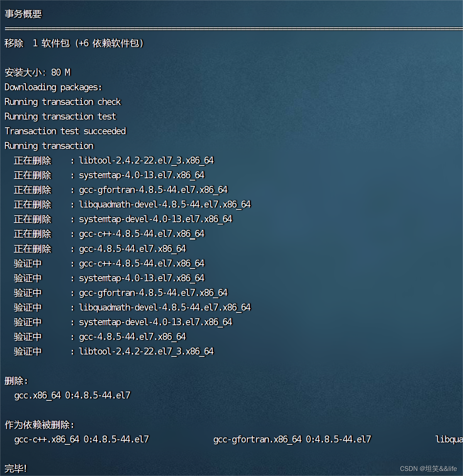The image size is (463, 476).
Task: Click the Running transaction line
Action: tap(49, 146)
